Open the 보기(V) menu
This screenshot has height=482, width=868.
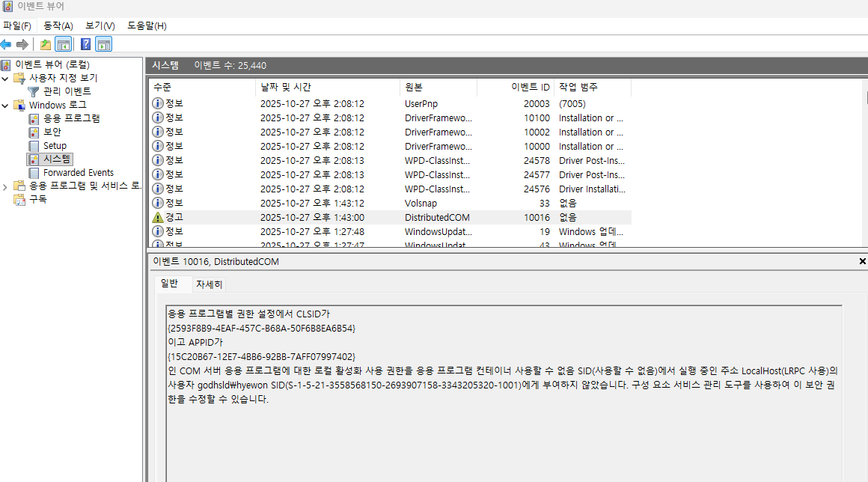(x=100, y=25)
